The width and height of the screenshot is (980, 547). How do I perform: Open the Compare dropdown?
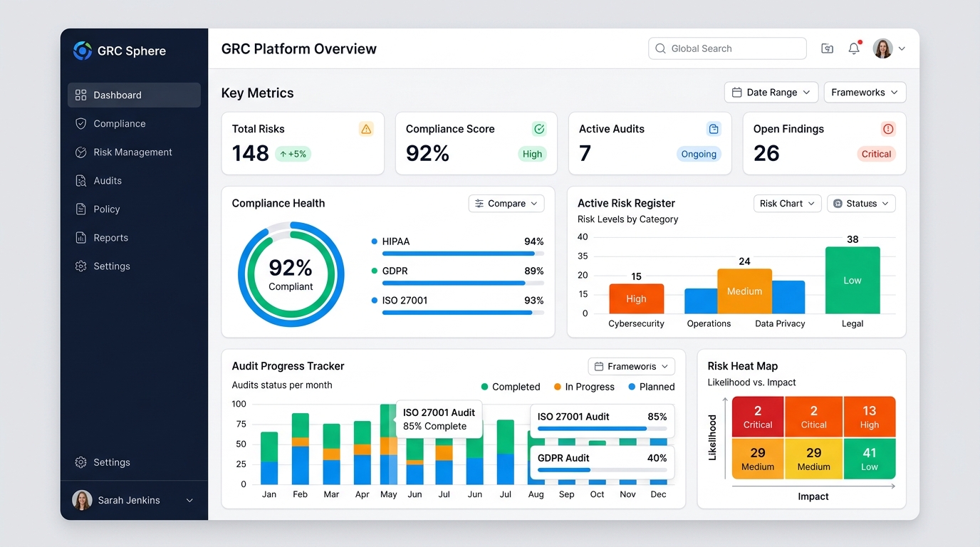coord(506,204)
